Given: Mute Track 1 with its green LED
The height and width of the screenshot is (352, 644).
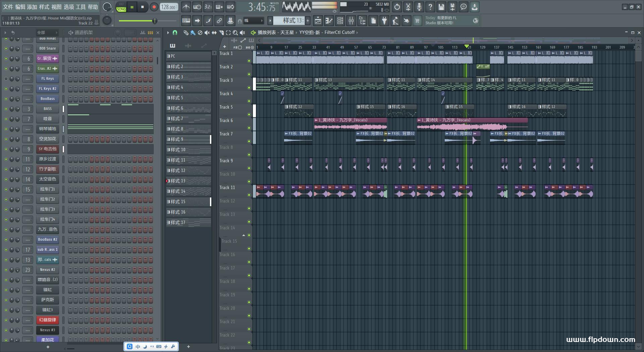Looking at the screenshot, I should pos(249,61).
